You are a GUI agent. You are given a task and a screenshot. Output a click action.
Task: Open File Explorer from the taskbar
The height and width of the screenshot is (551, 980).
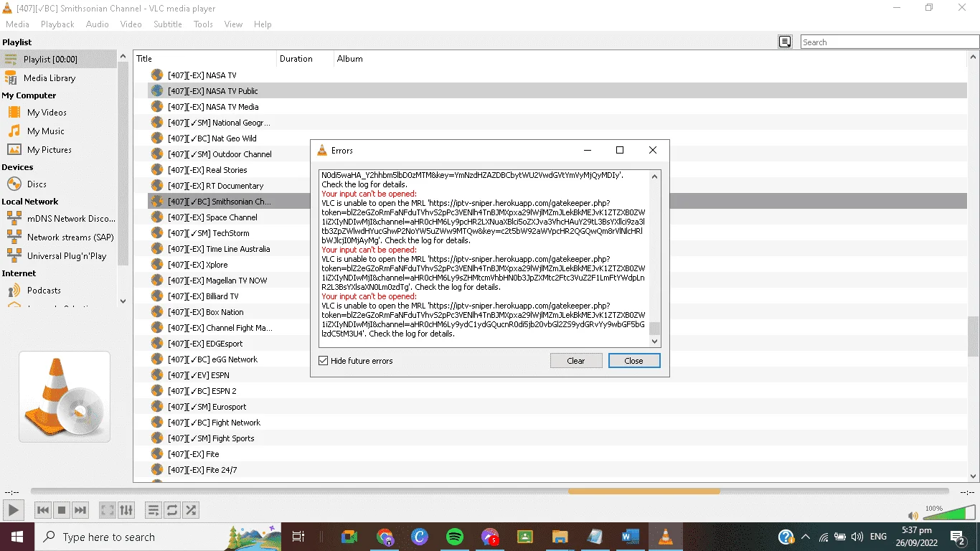click(x=560, y=537)
